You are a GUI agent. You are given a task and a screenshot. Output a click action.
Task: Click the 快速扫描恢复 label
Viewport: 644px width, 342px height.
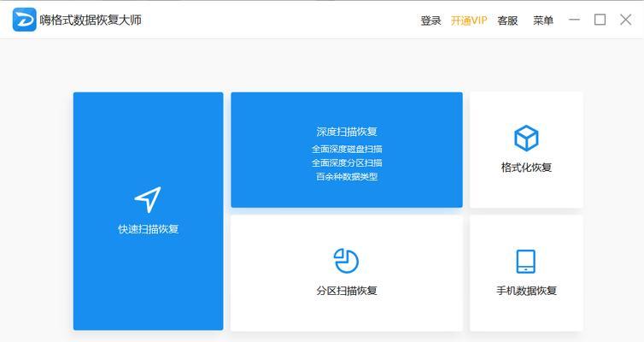tap(149, 229)
